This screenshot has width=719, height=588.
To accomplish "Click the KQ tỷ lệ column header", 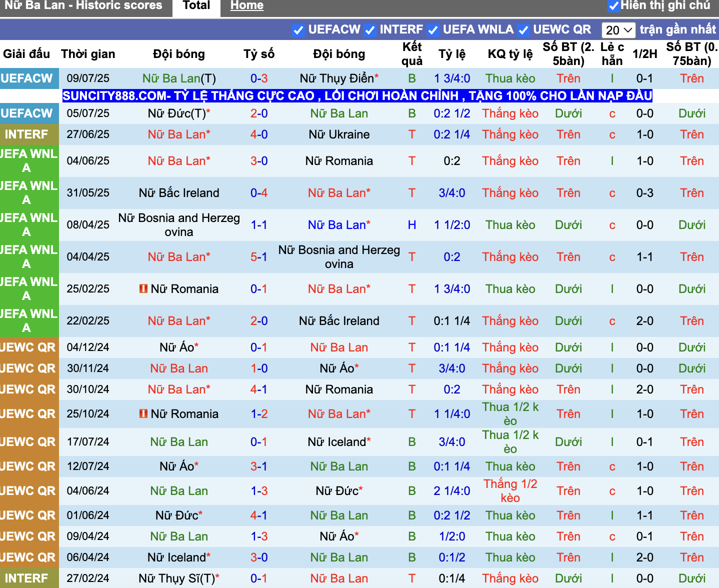I will (x=510, y=54).
